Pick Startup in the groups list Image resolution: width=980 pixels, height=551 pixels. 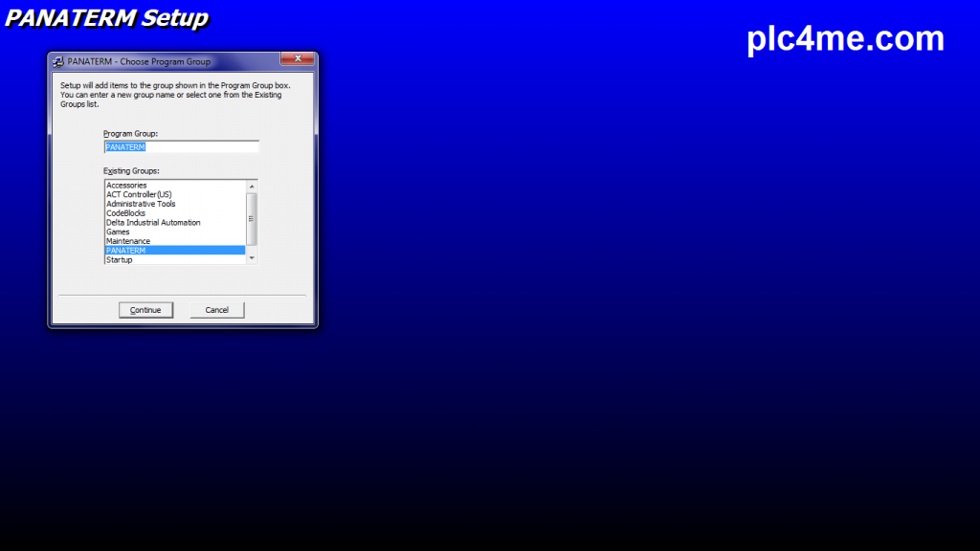120,260
